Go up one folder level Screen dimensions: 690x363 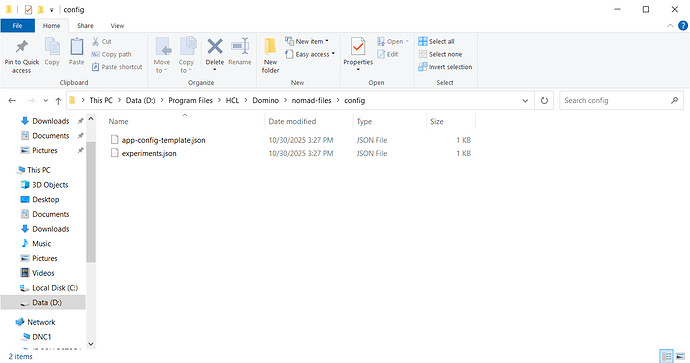click(58, 101)
